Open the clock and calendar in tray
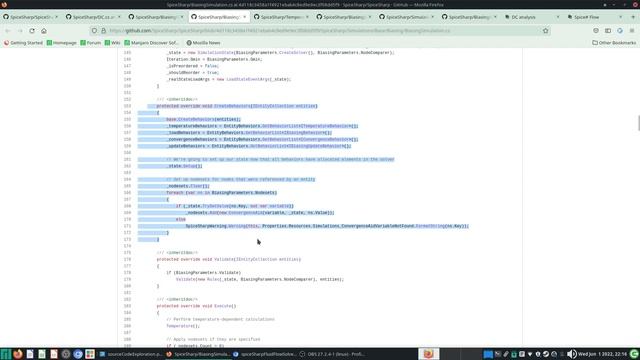The image size is (640, 360). click(x=602, y=354)
